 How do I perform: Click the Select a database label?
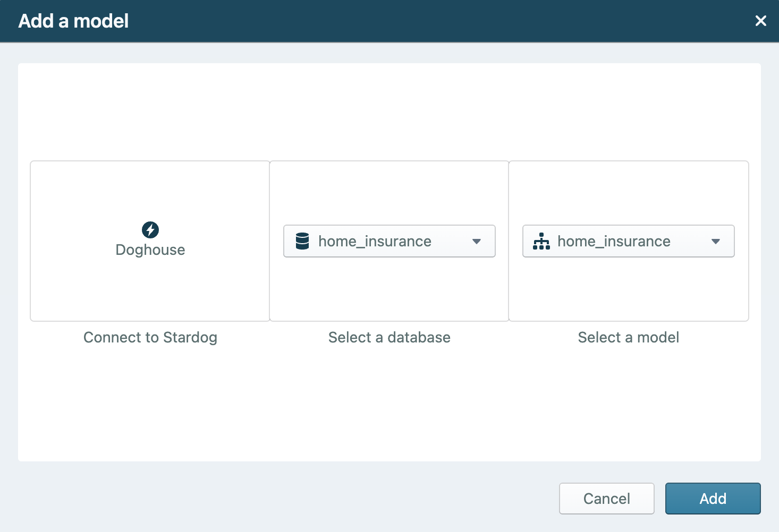click(x=389, y=338)
